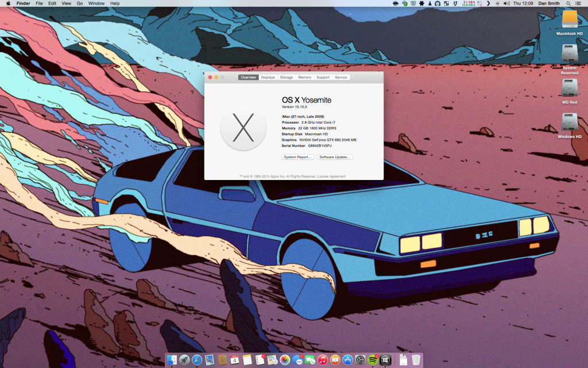Open the Dan Smith user menu

[548, 3]
